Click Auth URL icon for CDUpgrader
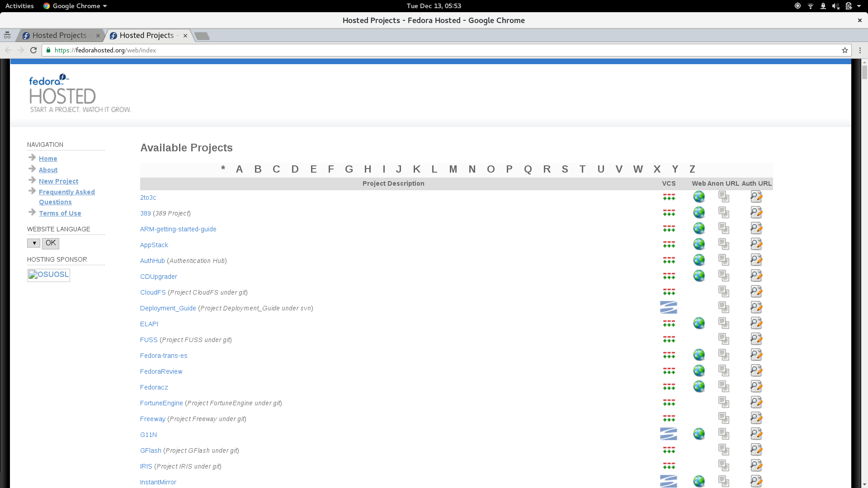The height and width of the screenshot is (488, 868). [x=756, y=276]
